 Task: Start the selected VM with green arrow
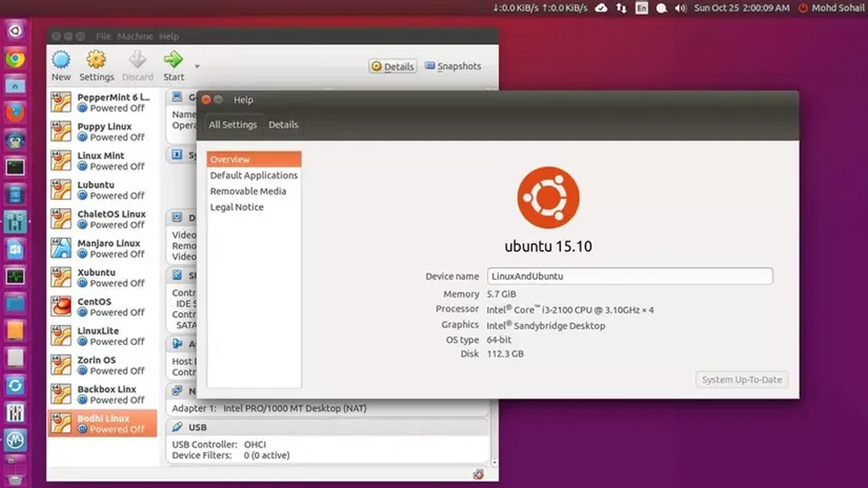coord(174,59)
